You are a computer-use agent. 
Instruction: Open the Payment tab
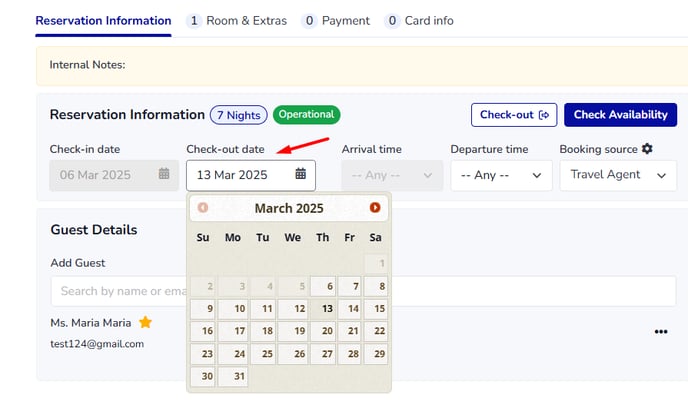point(336,21)
